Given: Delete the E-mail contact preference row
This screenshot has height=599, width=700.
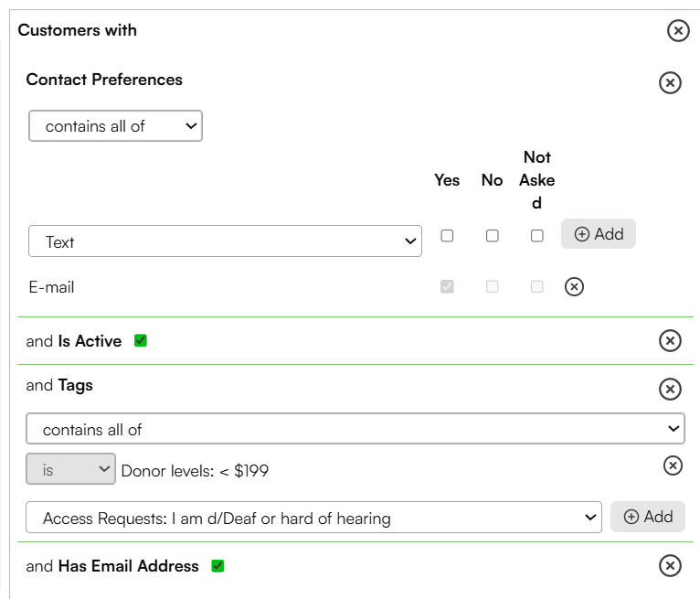Looking at the screenshot, I should [574, 287].
